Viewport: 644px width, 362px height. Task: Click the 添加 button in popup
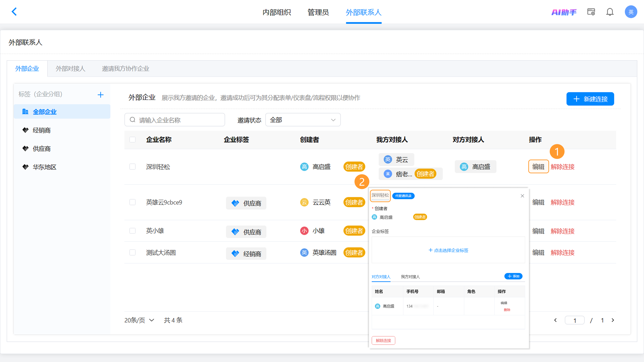click(x=513, y=276)
